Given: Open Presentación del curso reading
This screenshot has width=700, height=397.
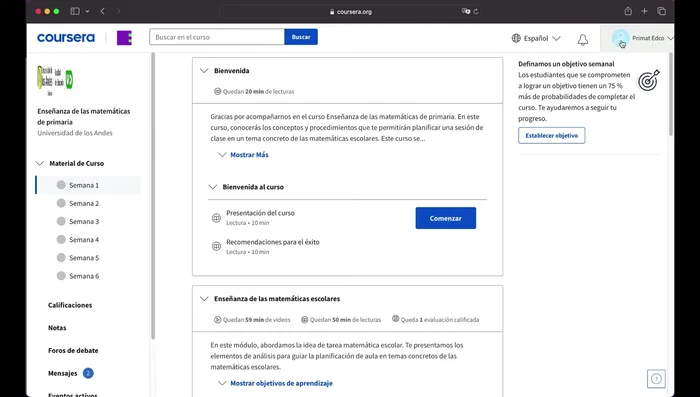Looking at the screenshot, I should pos(260,213).
